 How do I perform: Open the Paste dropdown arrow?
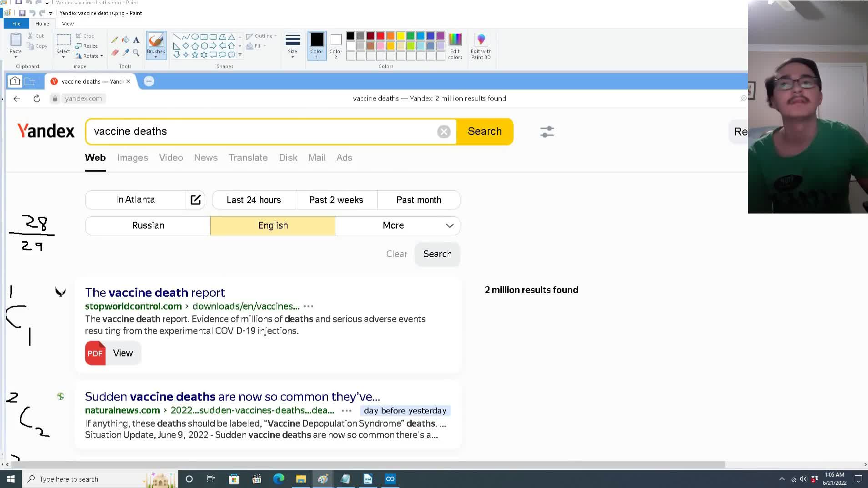pos(15,57)
